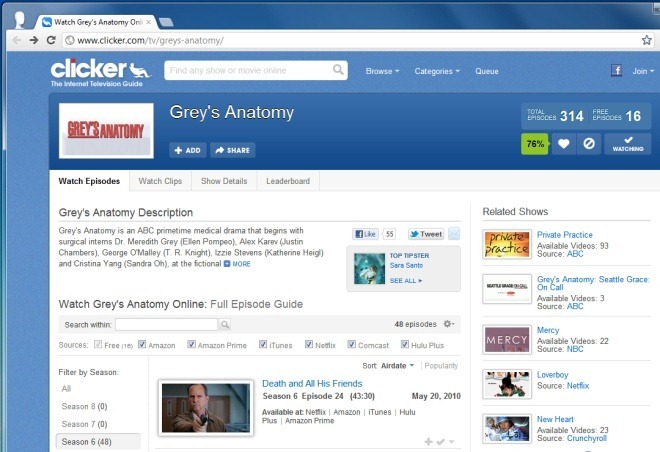
Task: Open the Chrome profile avatar icon
Action: (x=20, y=19)
